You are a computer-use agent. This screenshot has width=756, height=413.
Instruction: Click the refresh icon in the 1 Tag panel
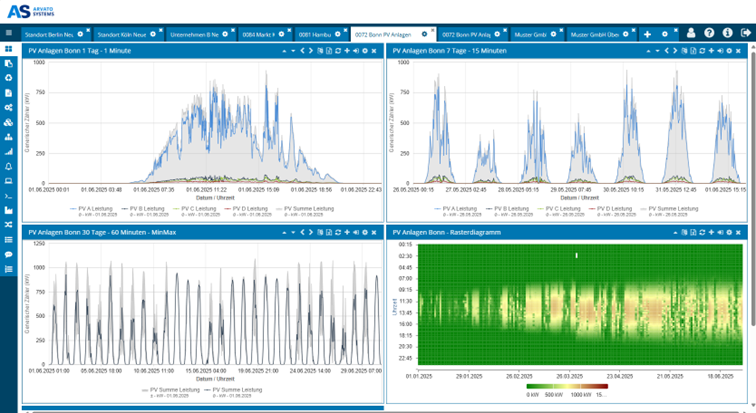337,50
